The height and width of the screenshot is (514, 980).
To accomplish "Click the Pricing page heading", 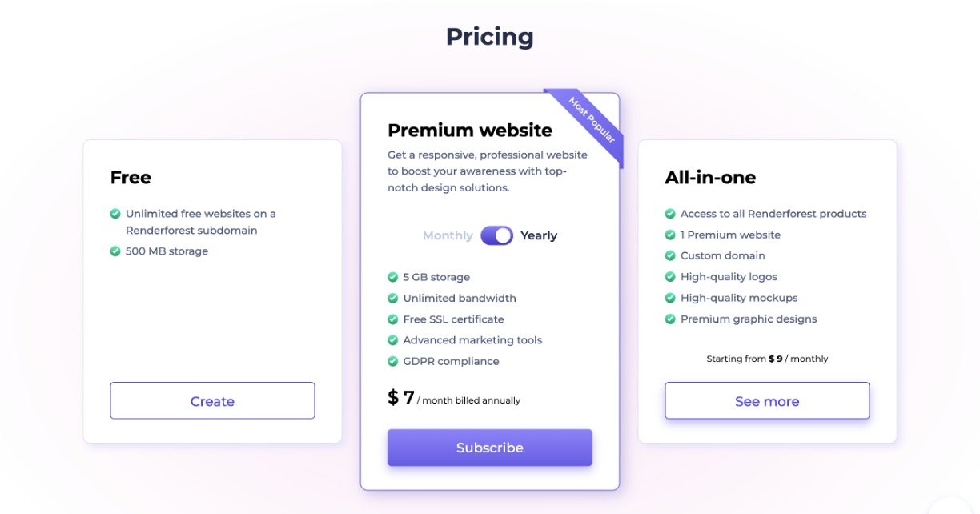I will [x=489, y=37].
